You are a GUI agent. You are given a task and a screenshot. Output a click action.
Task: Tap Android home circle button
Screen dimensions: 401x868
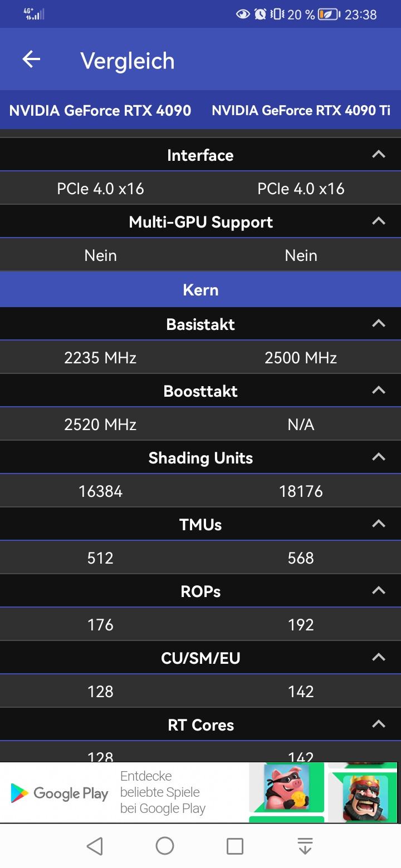pyautogui.click(x=165, y=846)
